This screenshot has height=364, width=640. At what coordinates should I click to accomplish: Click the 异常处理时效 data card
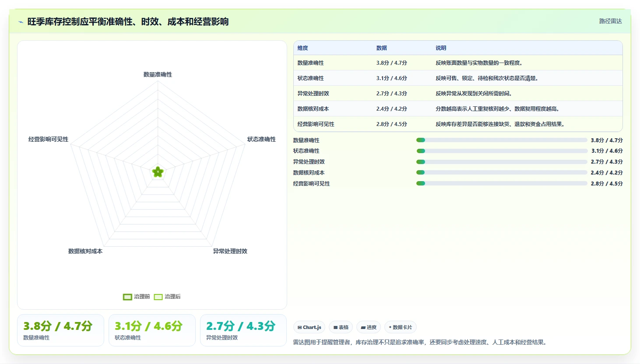[243, 330]
